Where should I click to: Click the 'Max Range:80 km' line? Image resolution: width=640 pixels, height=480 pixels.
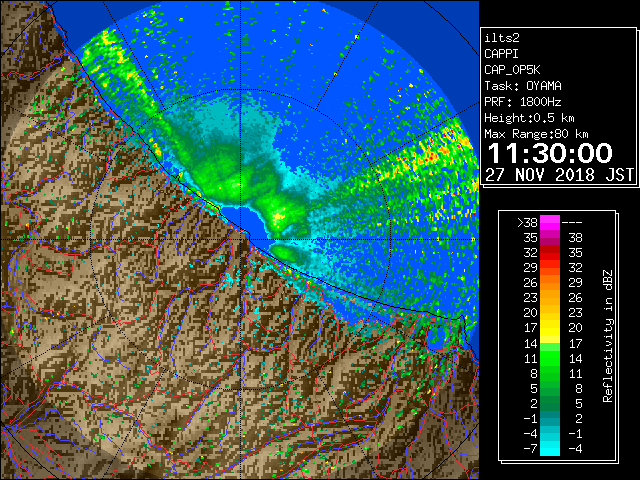(536, 134)
